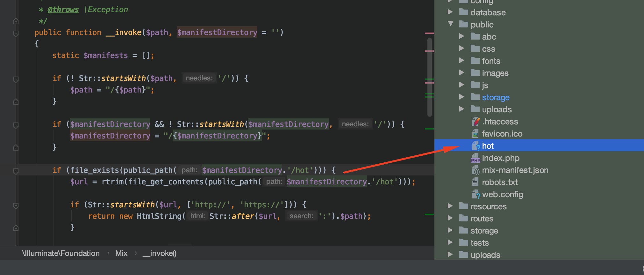Expand the js folder arrow
This screenshot has height=275, width=644.
point(462,85)
